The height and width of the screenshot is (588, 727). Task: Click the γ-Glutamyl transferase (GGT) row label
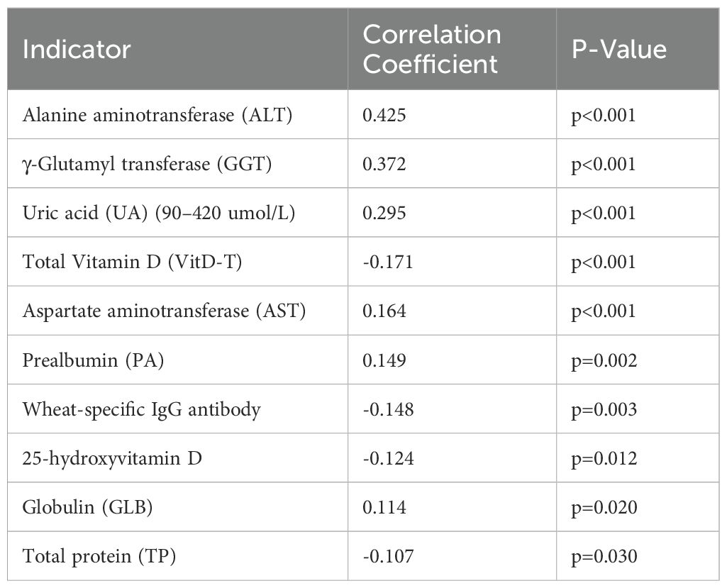click(148, 164)
